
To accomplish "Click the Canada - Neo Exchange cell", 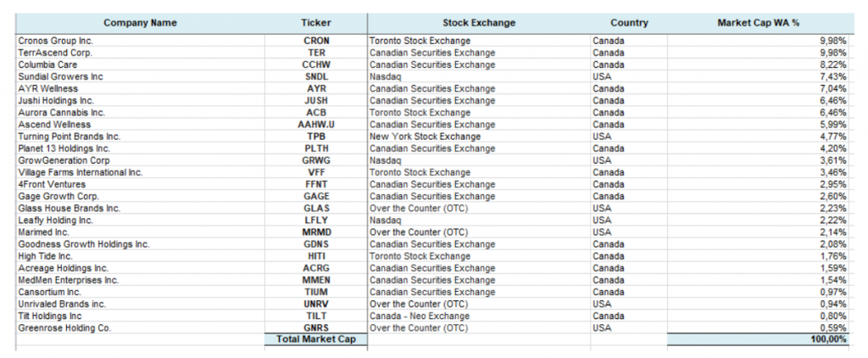I will (x=479, y=316).
